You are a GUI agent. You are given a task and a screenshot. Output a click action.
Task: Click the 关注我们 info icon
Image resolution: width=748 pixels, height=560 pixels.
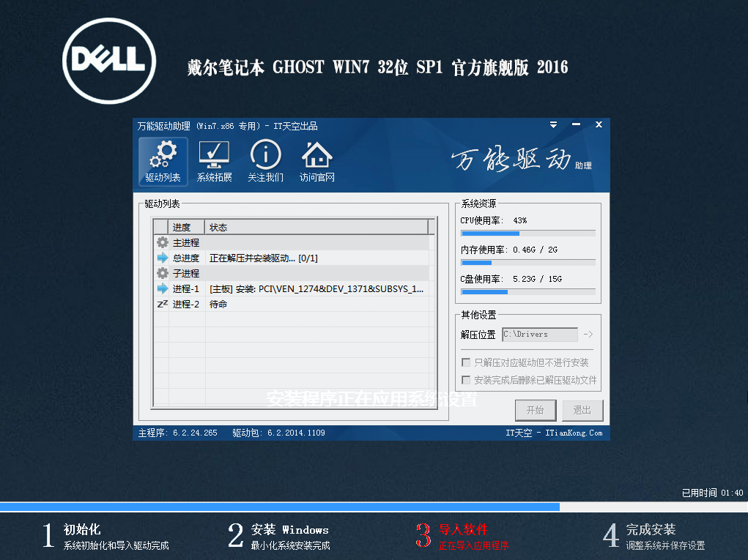coord(266,161)
